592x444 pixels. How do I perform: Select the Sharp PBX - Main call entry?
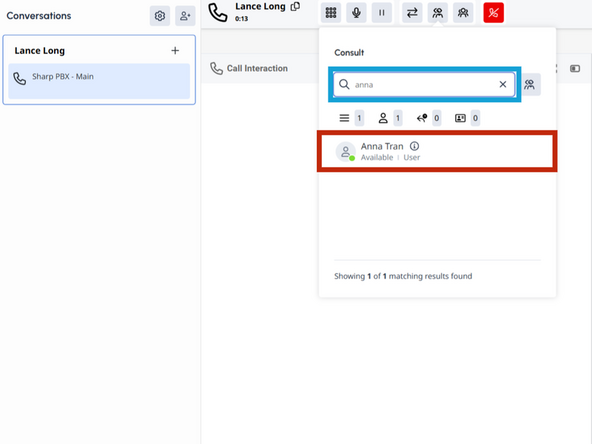(99, 81)
